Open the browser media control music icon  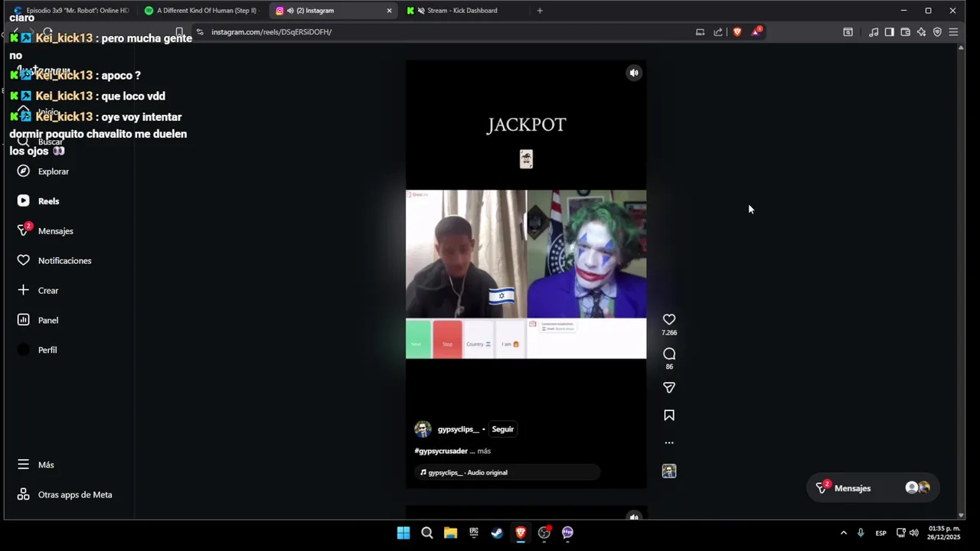pyautogui.click(x=874, y=32)
